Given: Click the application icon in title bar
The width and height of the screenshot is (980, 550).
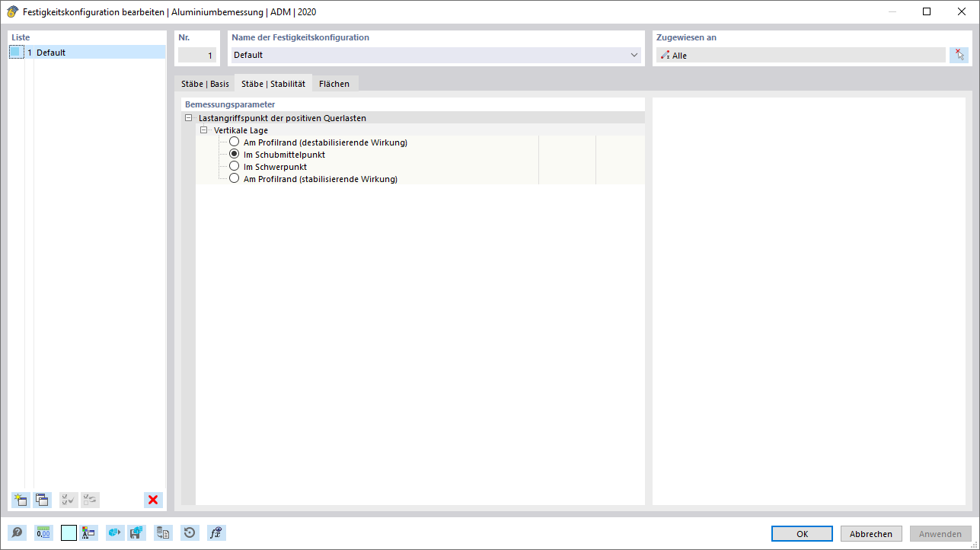Looking at the screenshot, I should (x=12, y=11).
